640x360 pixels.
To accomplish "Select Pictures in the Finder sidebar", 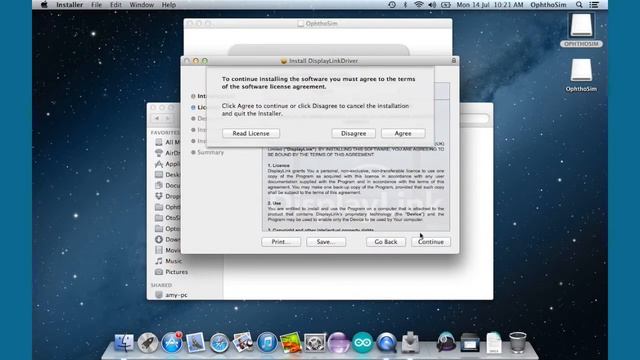I will pos(171,272).
